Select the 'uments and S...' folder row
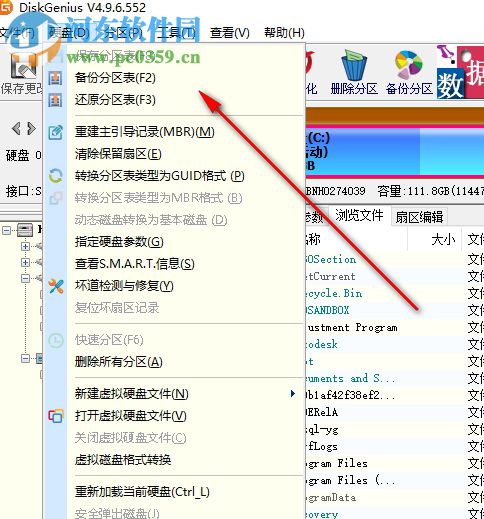Viewport: 484px width, 519px height. (x=395, y=379)
